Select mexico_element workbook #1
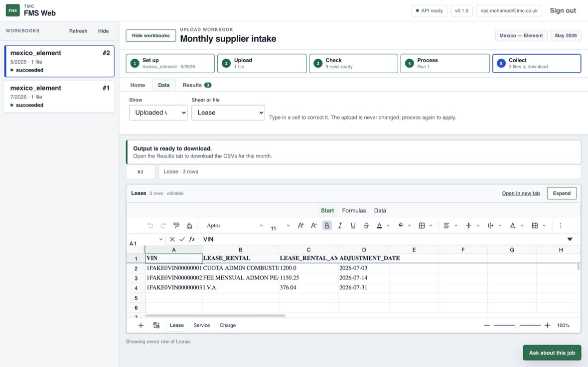This screenshot has height=367, width=588. coord(59,96)
